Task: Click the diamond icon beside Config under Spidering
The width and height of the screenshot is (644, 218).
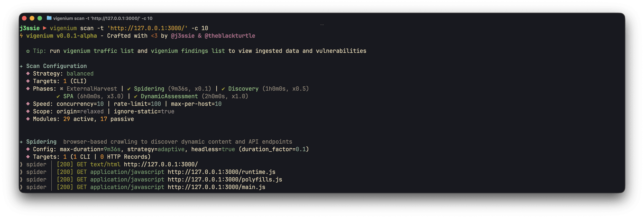Action: coord(28,149)
